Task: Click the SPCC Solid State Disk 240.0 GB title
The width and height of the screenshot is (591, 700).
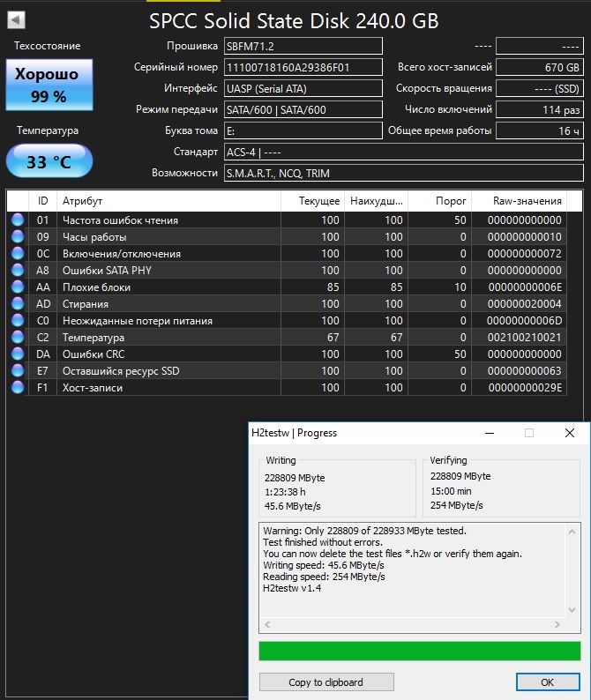Action: (294, 21)
